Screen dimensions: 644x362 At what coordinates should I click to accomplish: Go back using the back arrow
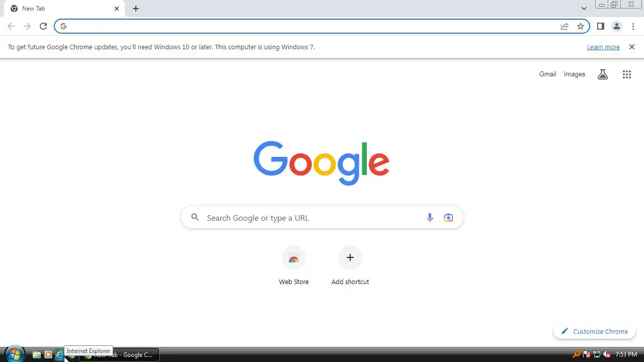click(11, 26)
